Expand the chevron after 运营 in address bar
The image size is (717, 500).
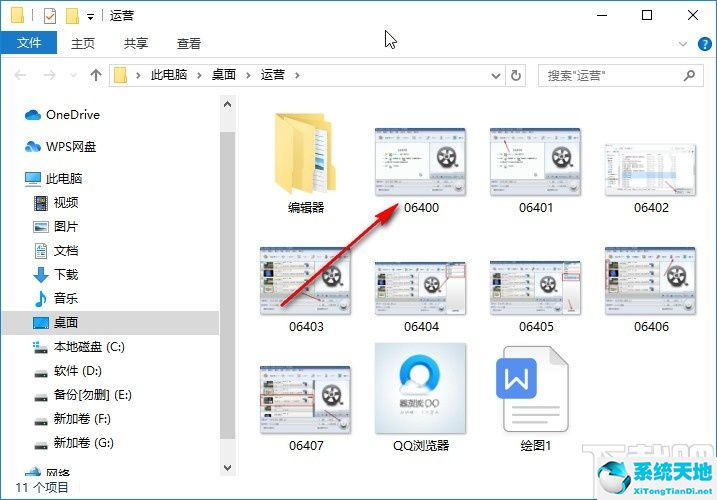point(297,75)
